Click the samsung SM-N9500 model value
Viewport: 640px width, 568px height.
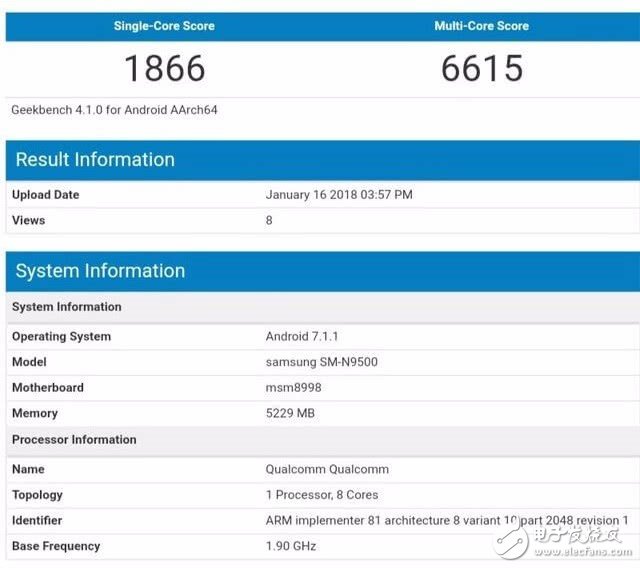320,362
